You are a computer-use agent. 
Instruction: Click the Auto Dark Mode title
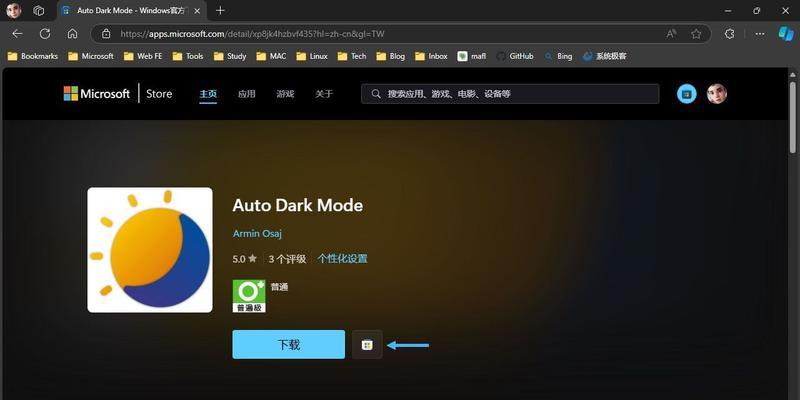coord(297,206)
